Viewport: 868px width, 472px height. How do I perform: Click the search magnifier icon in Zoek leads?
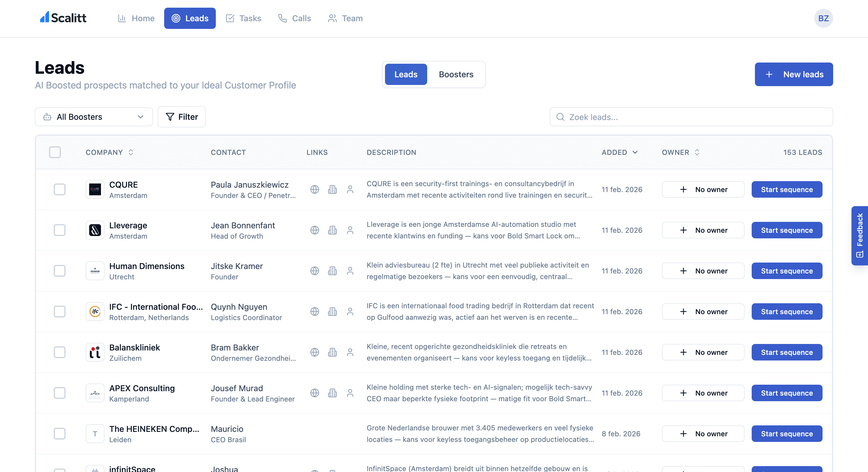560,117
